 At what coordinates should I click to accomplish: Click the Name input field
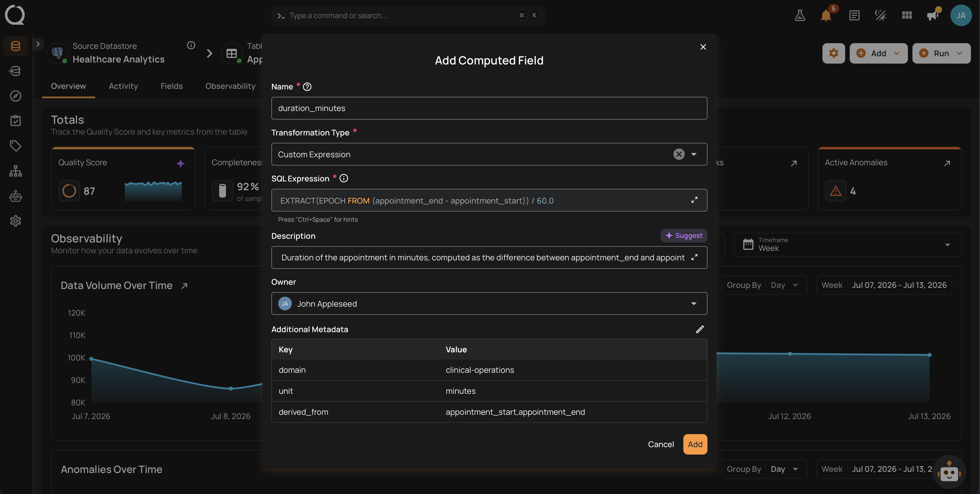pyautogui.click(x=489, y=108)
